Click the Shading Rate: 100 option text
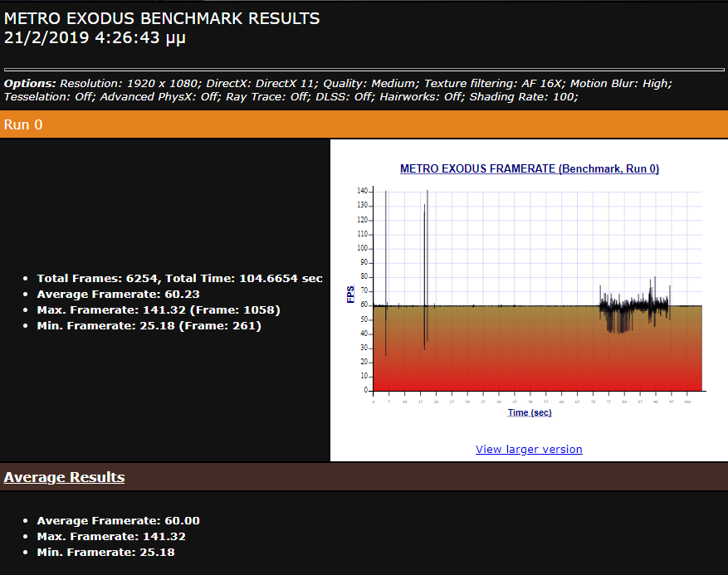 [524, 97]
